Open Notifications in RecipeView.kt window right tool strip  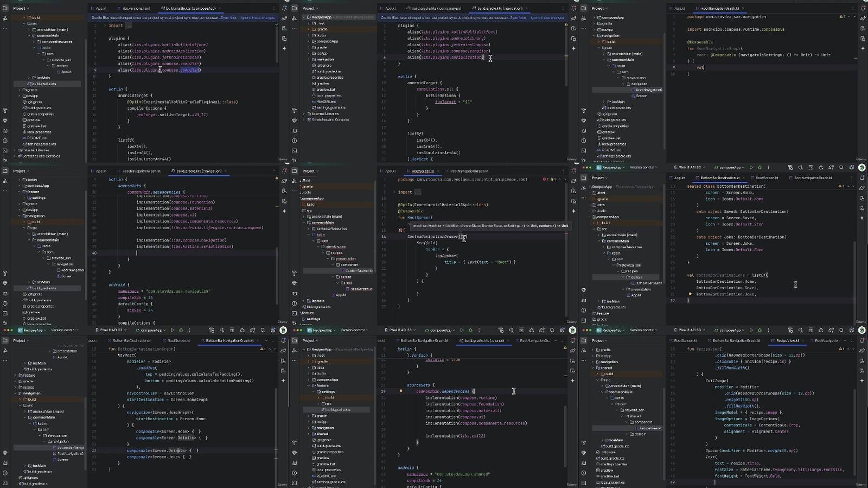point(863,341)
